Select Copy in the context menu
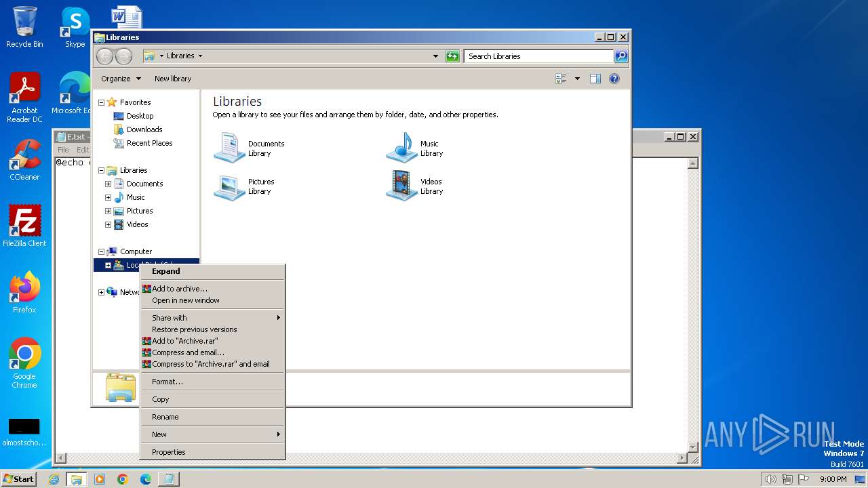Viewport: 868px width, 488px height. 212,399
